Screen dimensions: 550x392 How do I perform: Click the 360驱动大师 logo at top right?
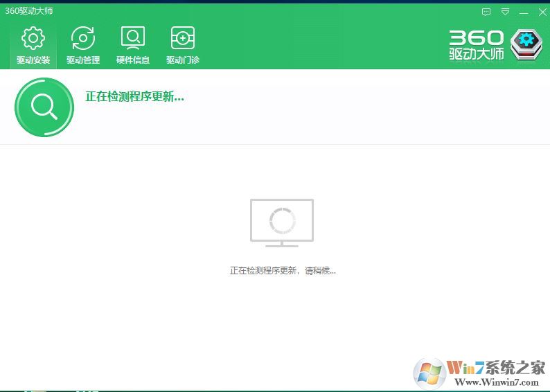(496, 45)
